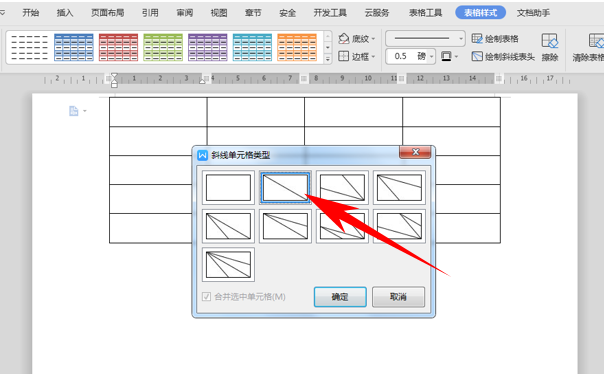Open the 云服务 tab
The image size is (604, 376).
click(x=377, y=13)
